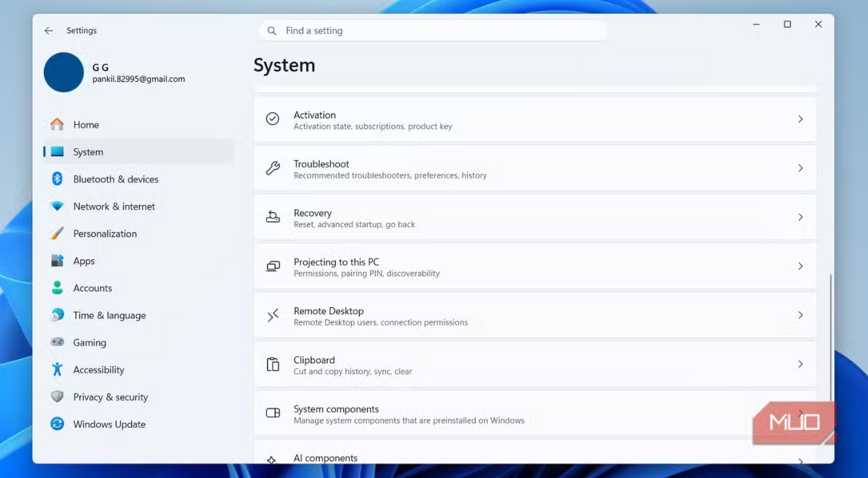Click the Gaming label in sidebar
The width and height of the screenshot is (868, 478).
[89, 343]
